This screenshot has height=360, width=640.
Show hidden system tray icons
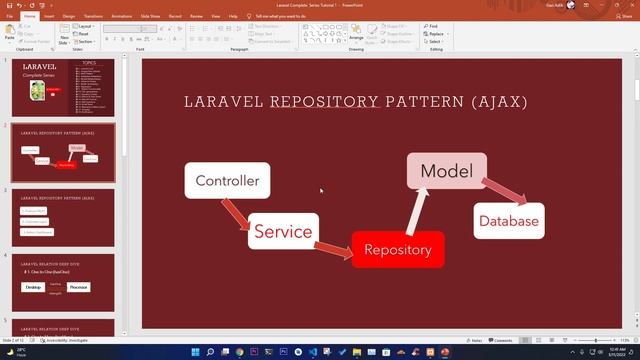[x=572, y=352]
